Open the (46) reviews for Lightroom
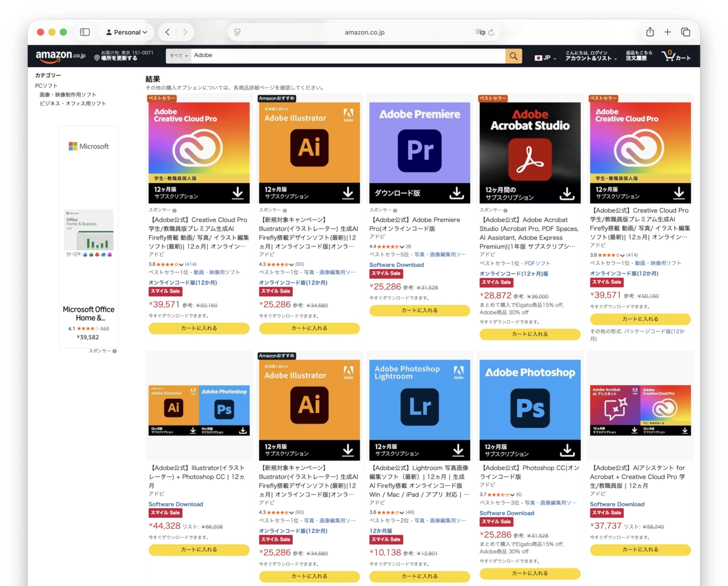The height and width of the screenshot is (586, 728). coord(409,512)
